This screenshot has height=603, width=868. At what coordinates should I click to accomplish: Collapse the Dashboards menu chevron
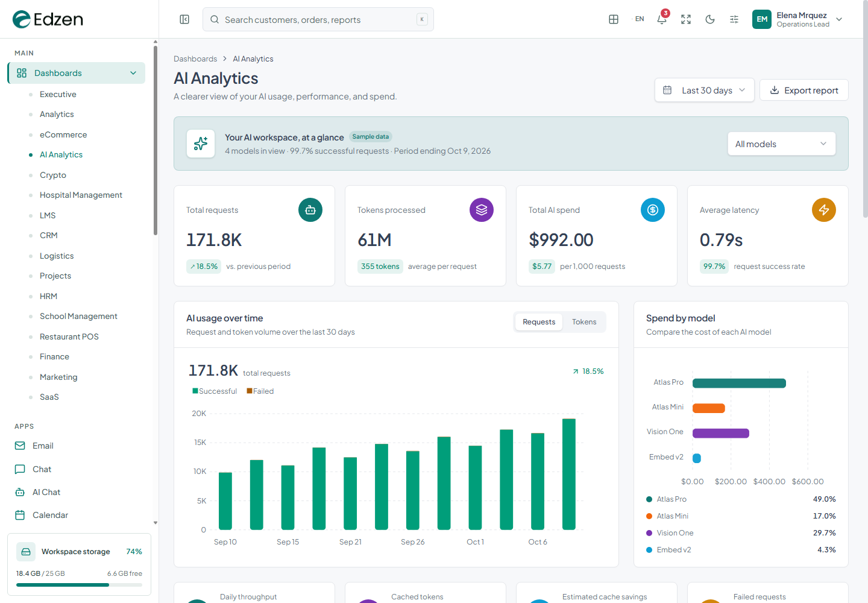(133, 73)
